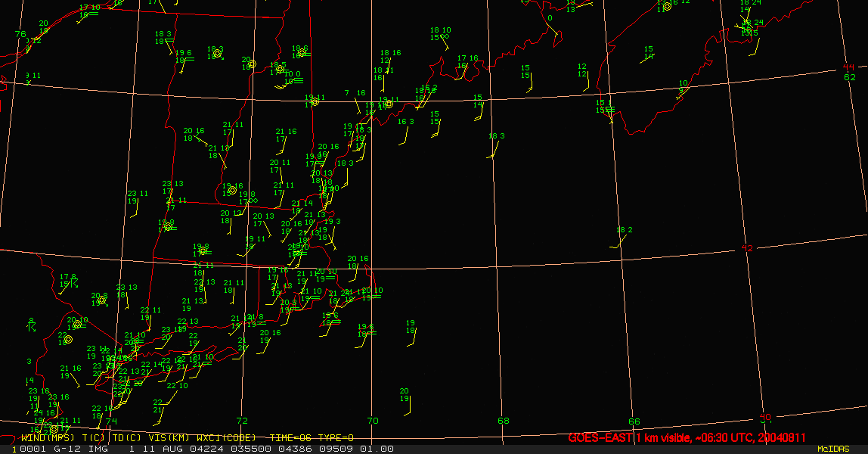Viewport: 868px width, 454px height.
Task: Select the VIS(KM) legend entry
Action: pos(169,438)
